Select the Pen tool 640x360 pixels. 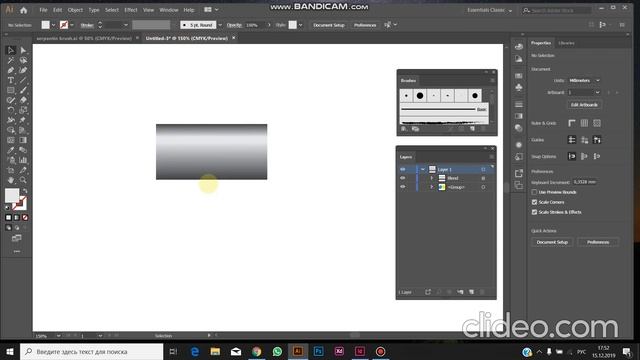click(x=11, y=70)
